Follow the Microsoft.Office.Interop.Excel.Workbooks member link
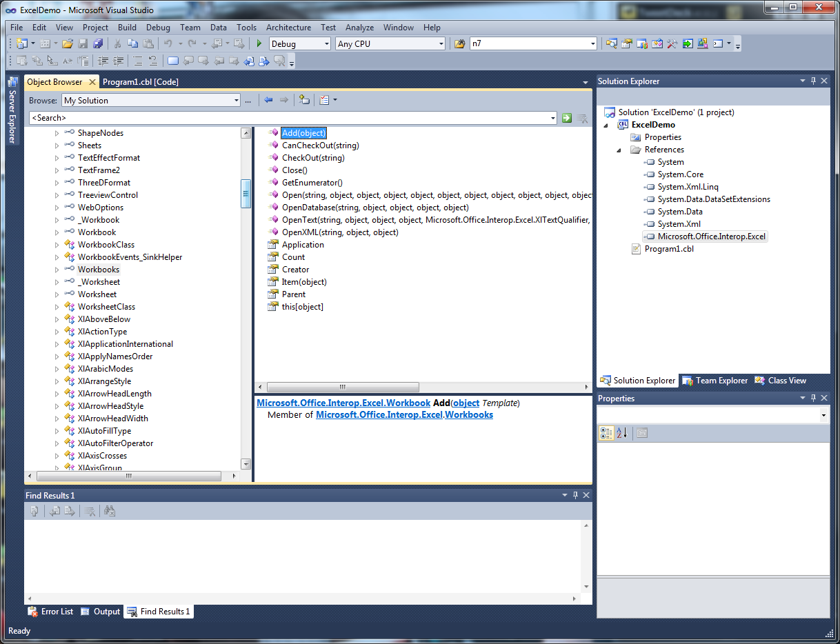The height and width of the screenshot is (644, 840). click(x=404, y=414)
